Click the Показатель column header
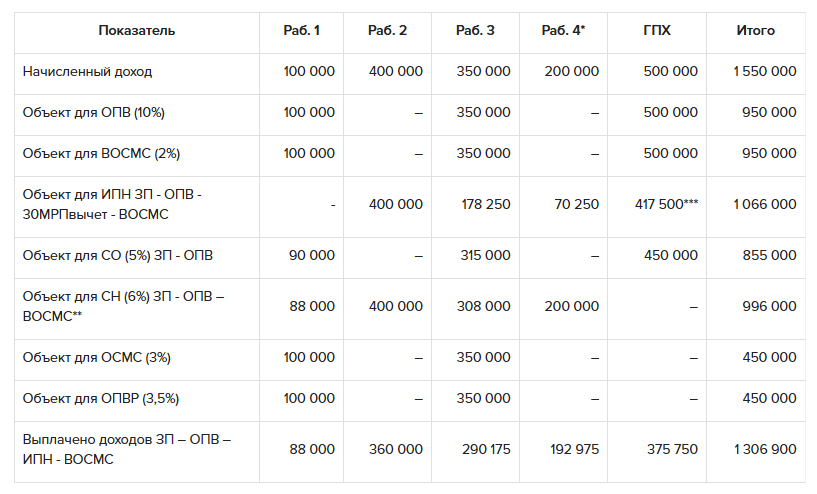Screen dimensions: 817x494 (137, 31)
